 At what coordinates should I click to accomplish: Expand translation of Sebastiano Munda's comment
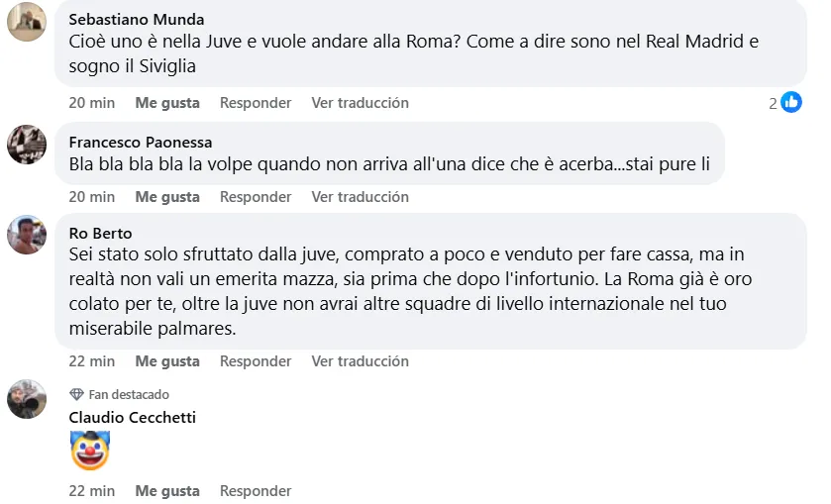[x=360, y=103]
